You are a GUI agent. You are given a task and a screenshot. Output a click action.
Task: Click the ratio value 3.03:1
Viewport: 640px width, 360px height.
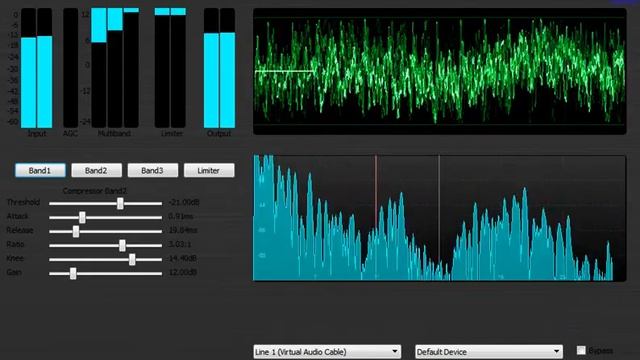point(180,244)
